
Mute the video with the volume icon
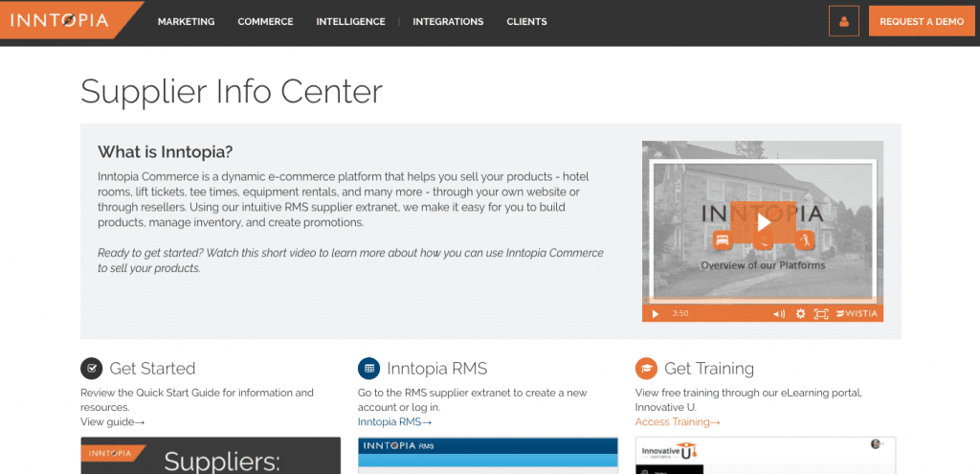coord(779,314)
